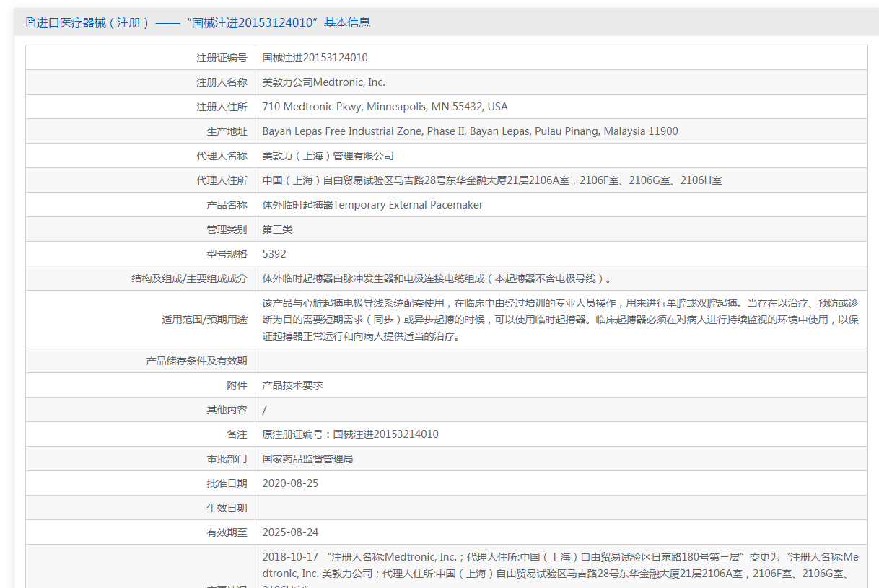Viewport: 879px width, 588px height.
Task: Click the 管理类别 label
Action: 227,229
